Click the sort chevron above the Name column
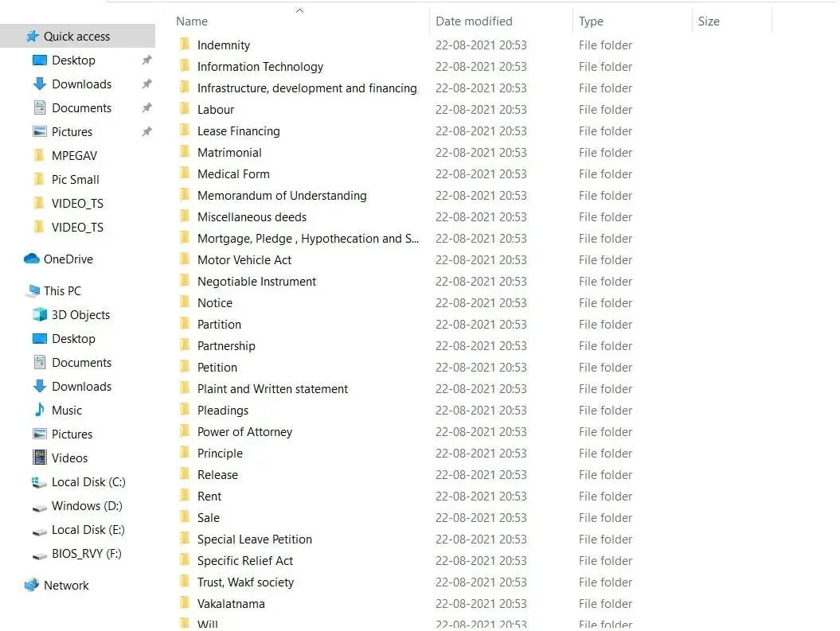The width and height of the screenshot is (840, 631). pos(299,10)
